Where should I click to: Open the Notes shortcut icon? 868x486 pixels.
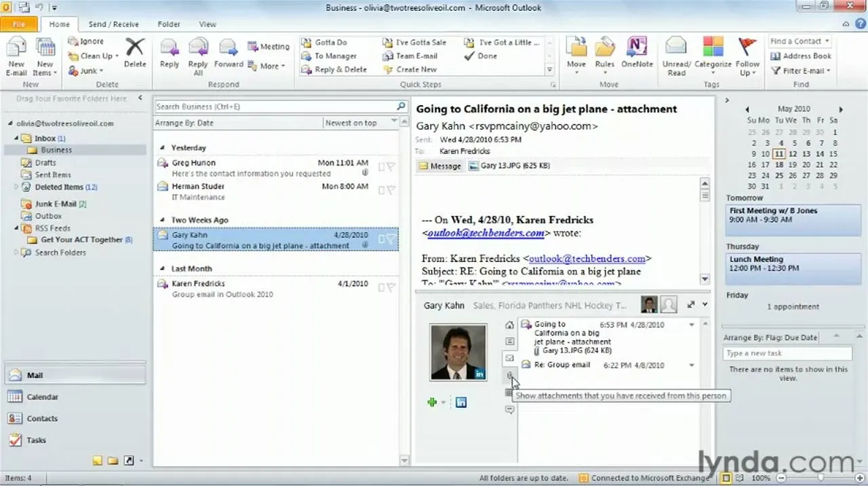[x=97, y=460]
